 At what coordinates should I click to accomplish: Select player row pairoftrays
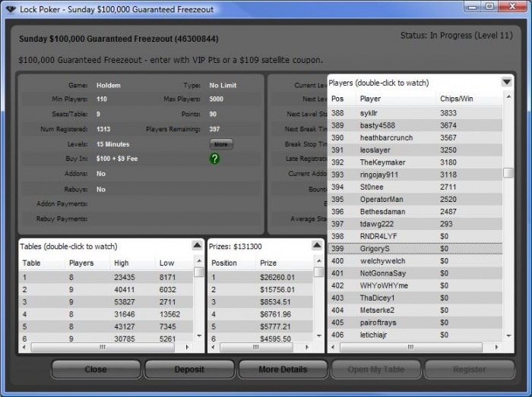[x=415, y=323]
